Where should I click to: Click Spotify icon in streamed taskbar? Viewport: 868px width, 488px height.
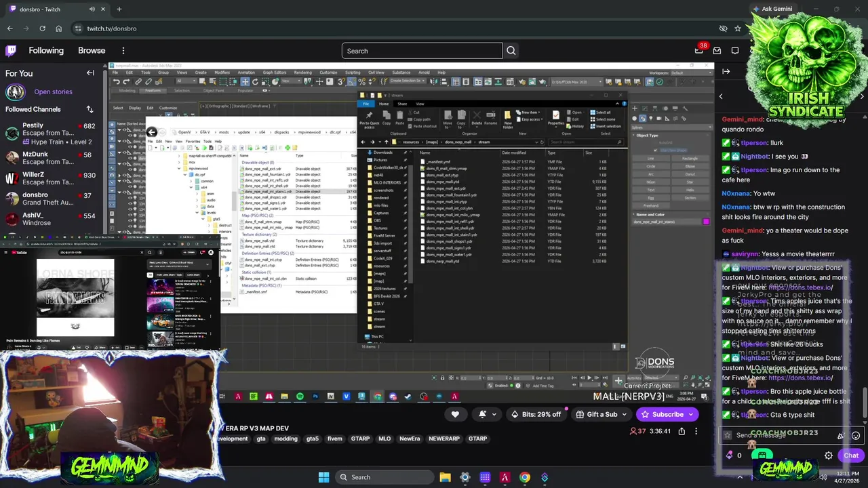(x=300, y=396)
